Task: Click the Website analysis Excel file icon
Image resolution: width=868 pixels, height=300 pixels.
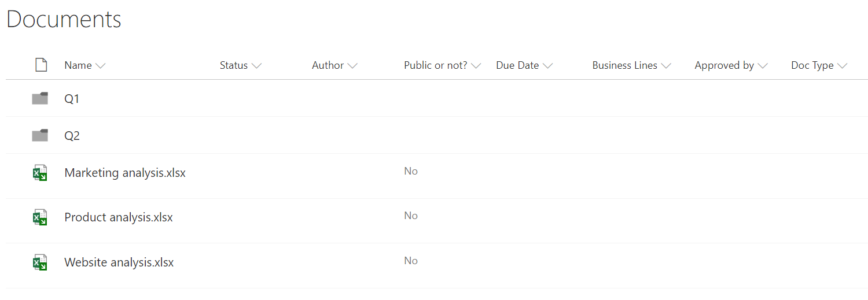Action: point(40,262)
